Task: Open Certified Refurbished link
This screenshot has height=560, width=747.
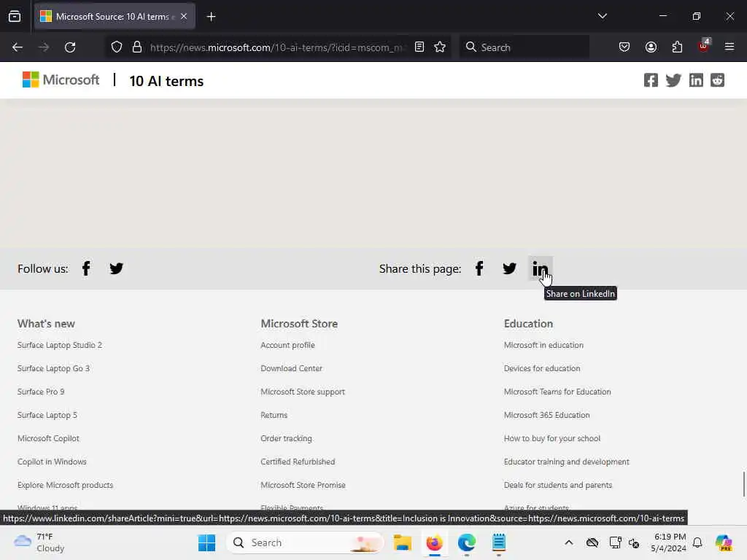Action: tap(298, 462)
